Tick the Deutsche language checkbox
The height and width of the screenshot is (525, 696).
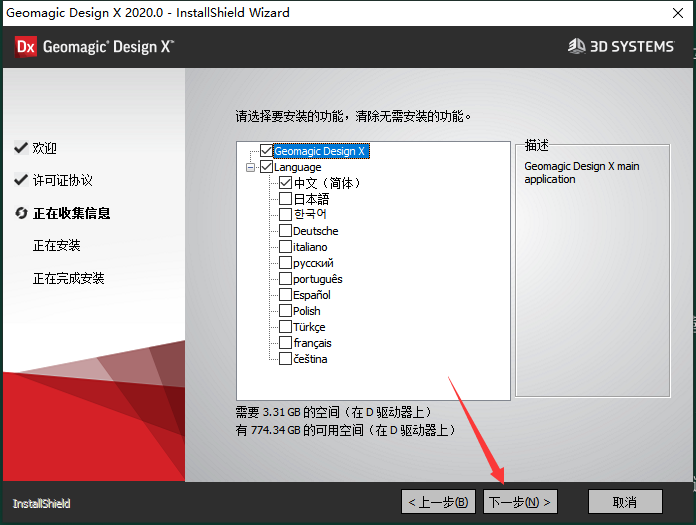(285, 231)
